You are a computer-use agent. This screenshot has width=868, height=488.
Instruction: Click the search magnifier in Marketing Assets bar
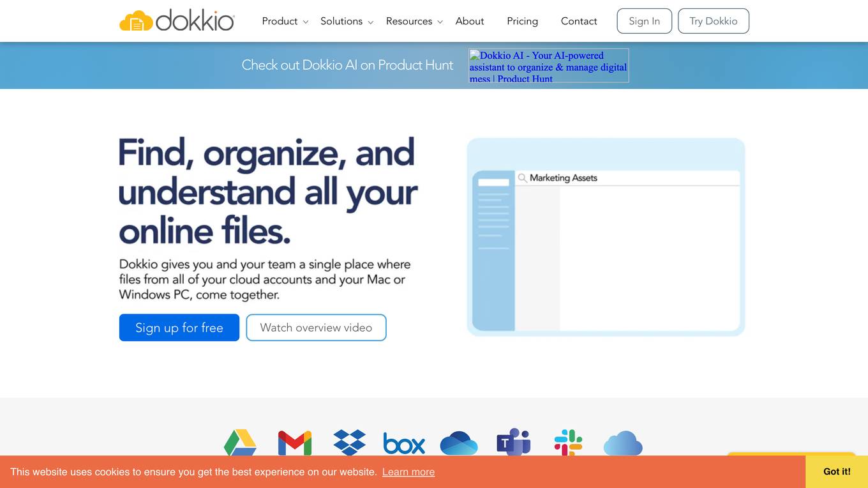coord(523,178)
